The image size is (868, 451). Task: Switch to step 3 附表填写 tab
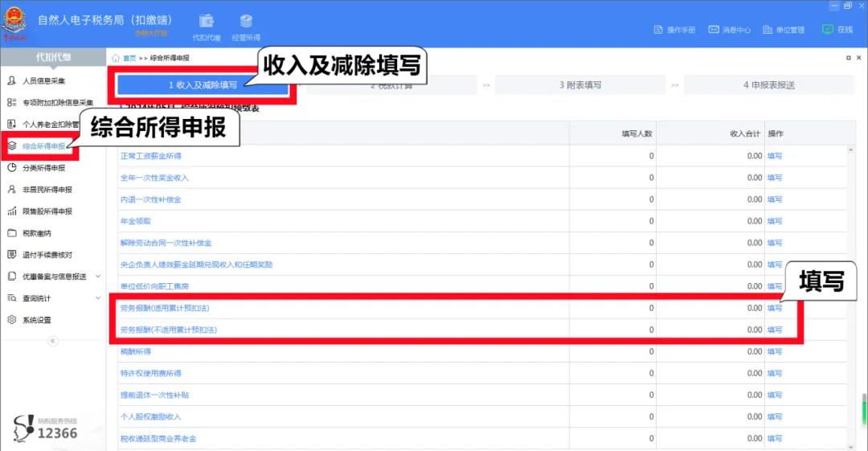580,84
